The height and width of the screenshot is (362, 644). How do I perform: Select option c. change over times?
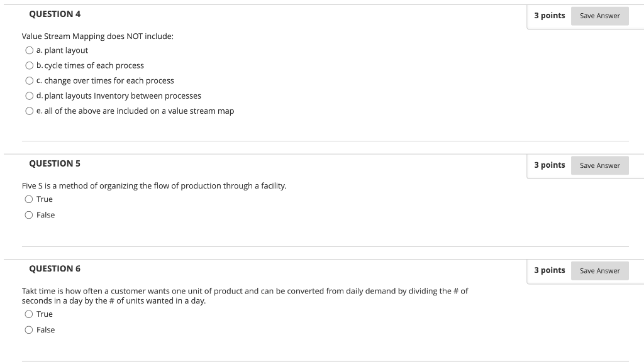click(29, 81)
